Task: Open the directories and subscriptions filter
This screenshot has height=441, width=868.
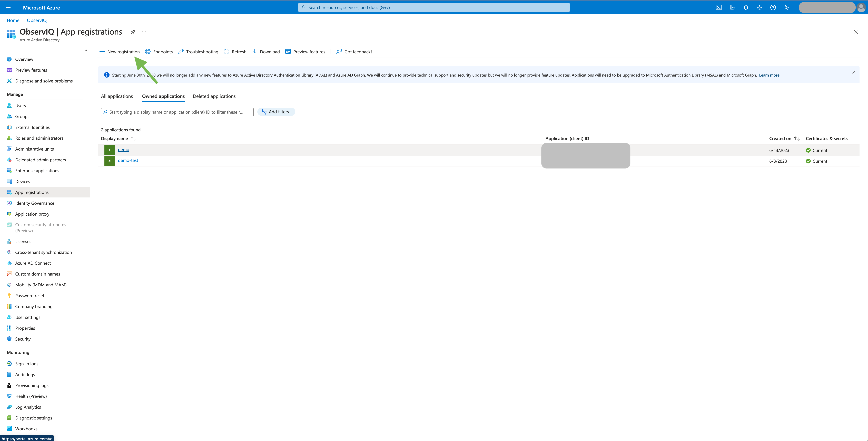Action: (x=732, y=7)
